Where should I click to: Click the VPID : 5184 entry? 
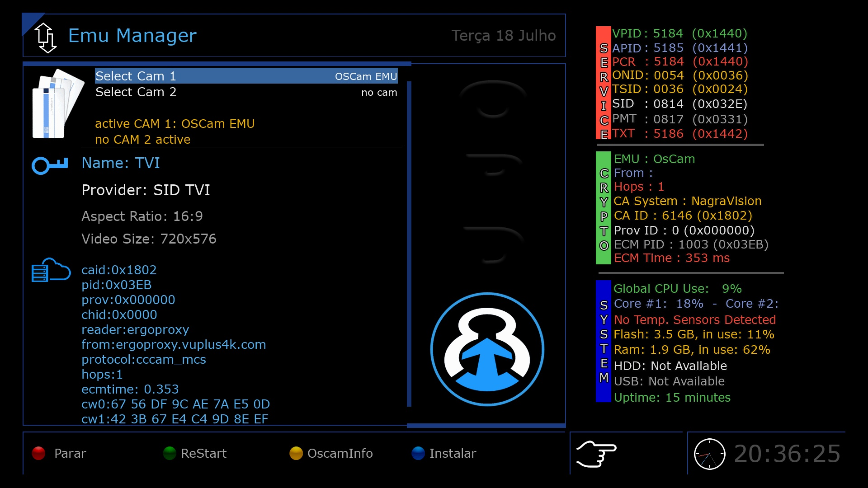(679, 33)
